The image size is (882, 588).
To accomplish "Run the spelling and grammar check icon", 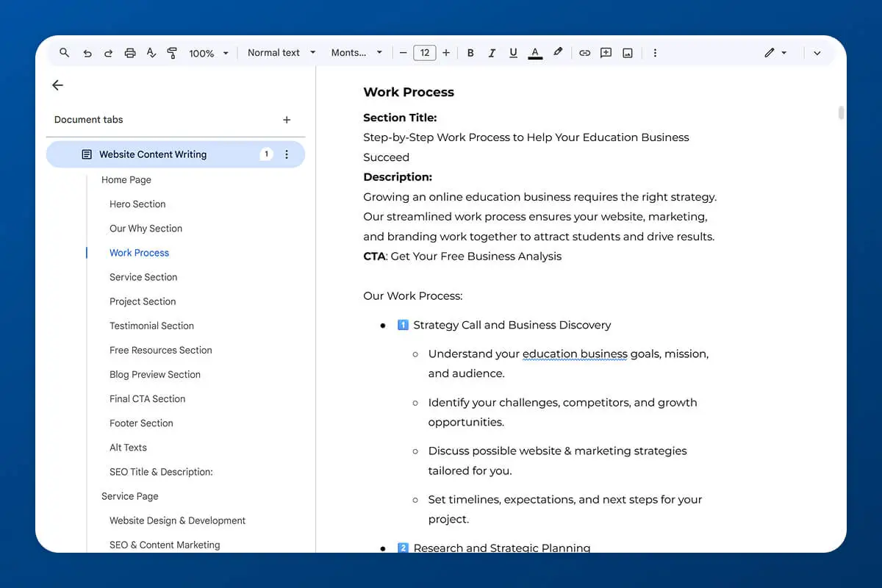I will click(151, 52).
